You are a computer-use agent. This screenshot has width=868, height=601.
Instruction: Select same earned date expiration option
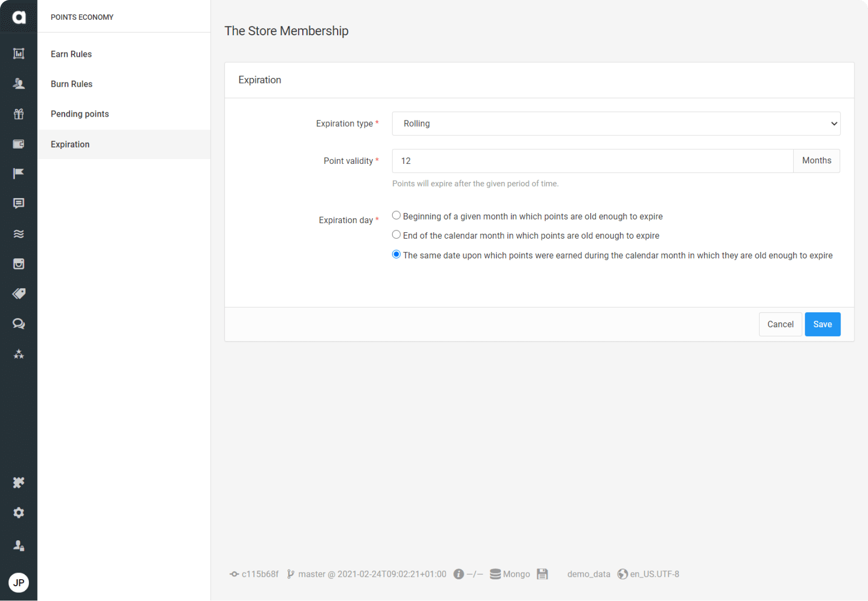point(396,254)
